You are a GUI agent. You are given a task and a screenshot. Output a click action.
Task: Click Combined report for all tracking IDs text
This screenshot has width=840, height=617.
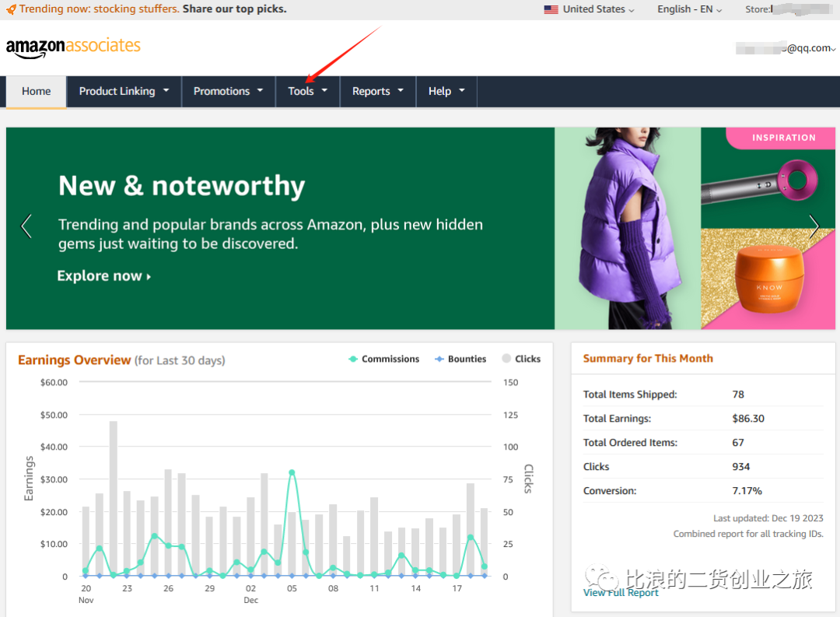coord(748,534)
